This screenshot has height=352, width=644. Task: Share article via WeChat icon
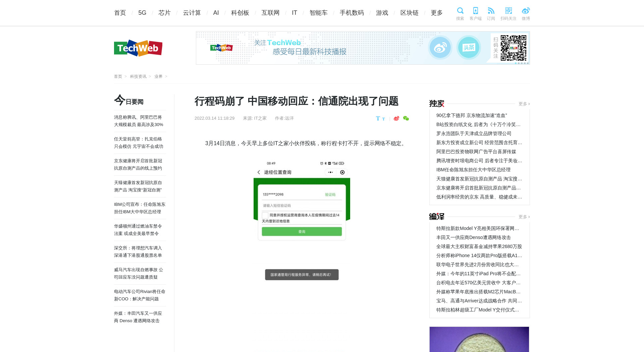point(406,118)
